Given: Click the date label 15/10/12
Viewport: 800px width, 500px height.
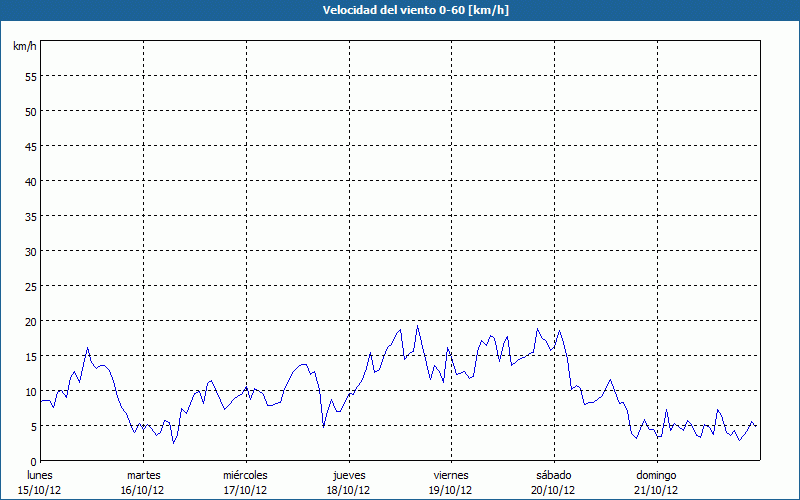Looking at the screenshot, I should click(40, 490).
